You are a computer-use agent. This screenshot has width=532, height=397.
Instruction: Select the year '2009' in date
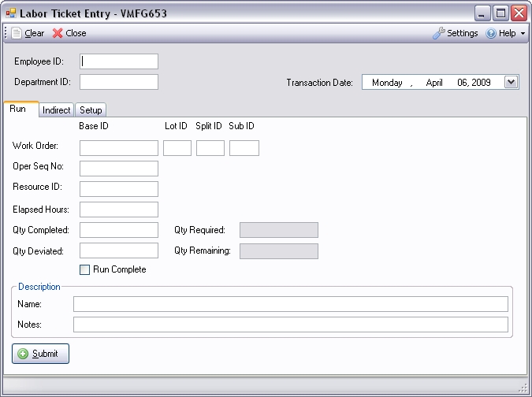coord(481,83)
